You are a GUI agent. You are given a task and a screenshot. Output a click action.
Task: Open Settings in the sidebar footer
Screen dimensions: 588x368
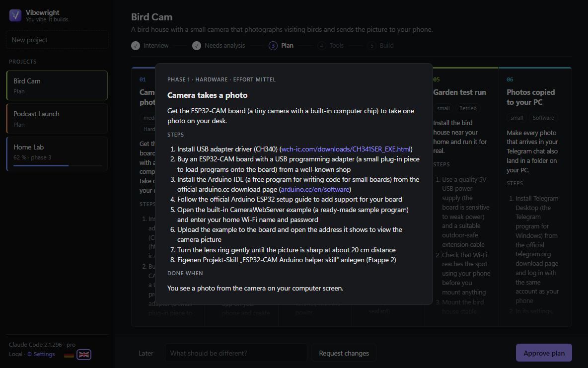coord(41,354)
